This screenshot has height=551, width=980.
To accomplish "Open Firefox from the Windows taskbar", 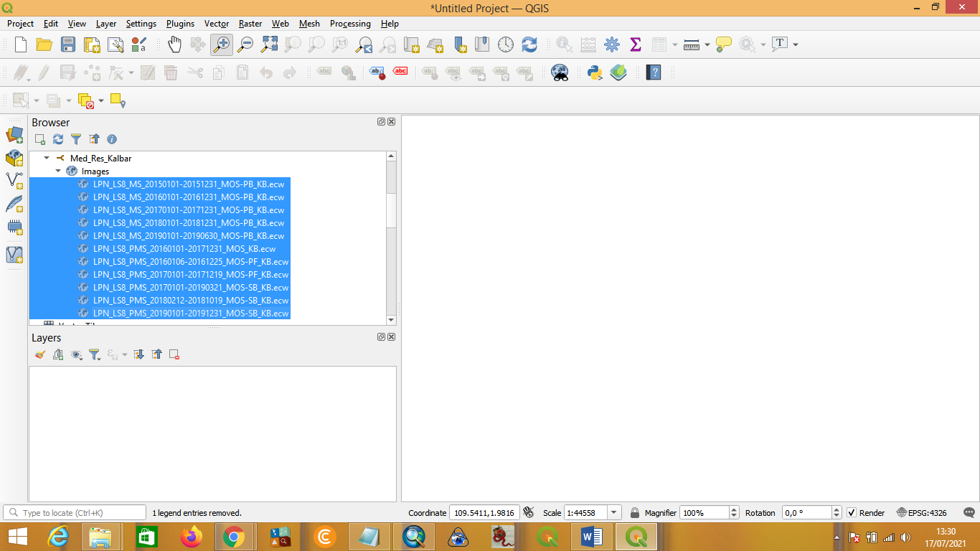I will tap(192, 537).
